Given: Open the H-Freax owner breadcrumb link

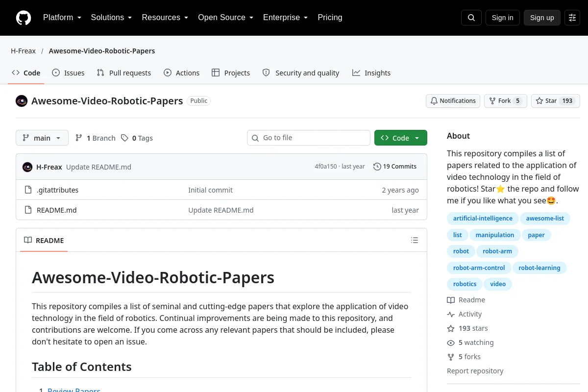Looking at the screenshot, I should 24,51.
